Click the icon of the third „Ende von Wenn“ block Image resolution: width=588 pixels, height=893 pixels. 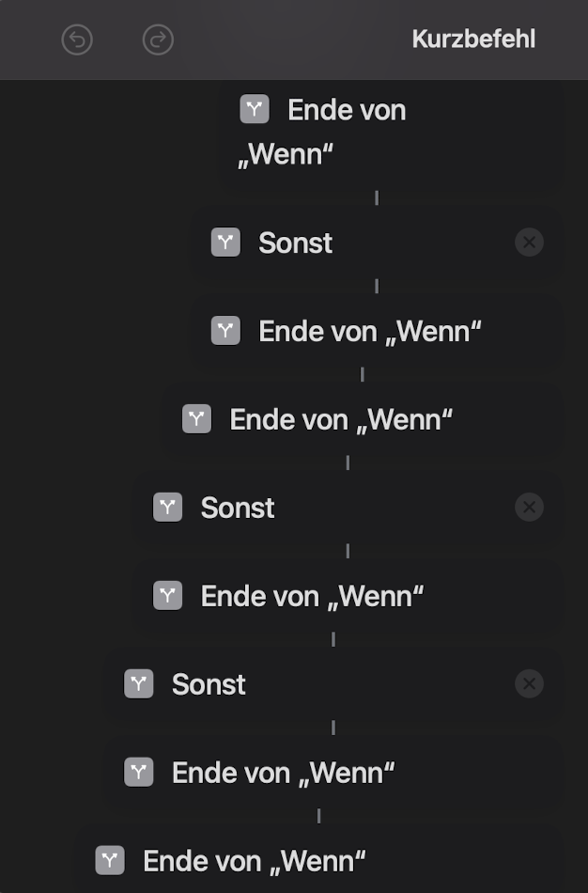pyautogui.click(x=196, y=419)
